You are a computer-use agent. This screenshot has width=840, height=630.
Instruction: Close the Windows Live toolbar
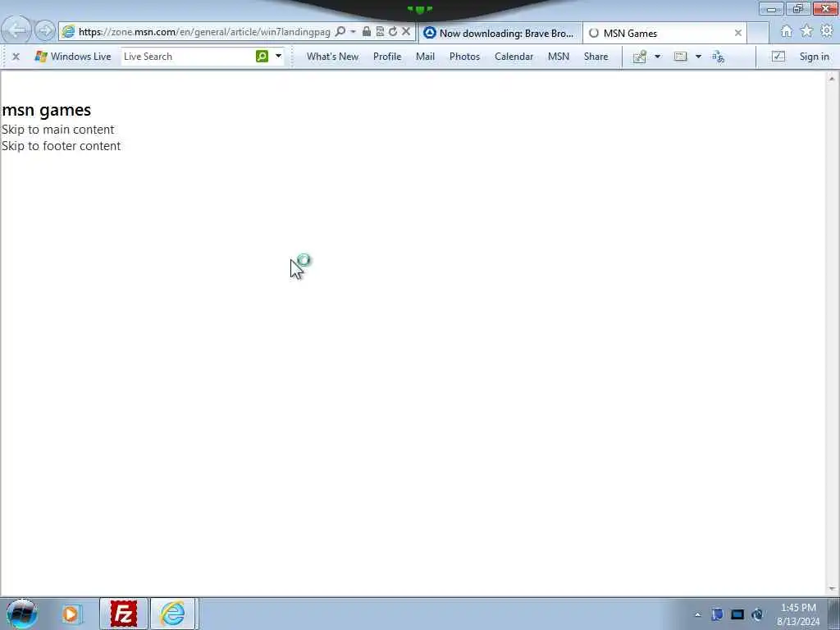coord(16,57)
